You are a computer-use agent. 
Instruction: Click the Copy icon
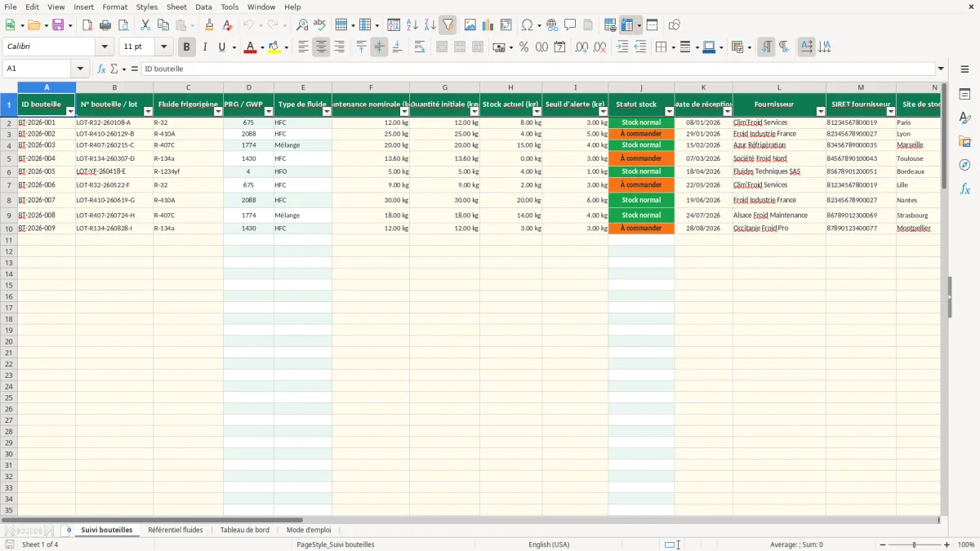coord(163,25)
